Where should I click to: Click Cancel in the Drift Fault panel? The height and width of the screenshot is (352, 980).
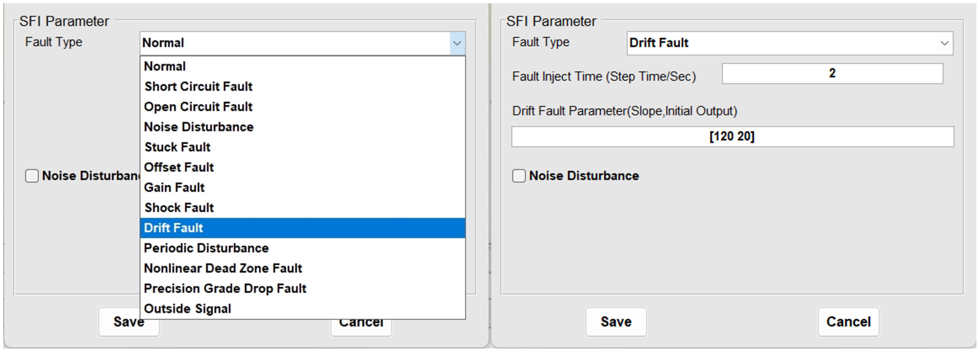(848, 322)
